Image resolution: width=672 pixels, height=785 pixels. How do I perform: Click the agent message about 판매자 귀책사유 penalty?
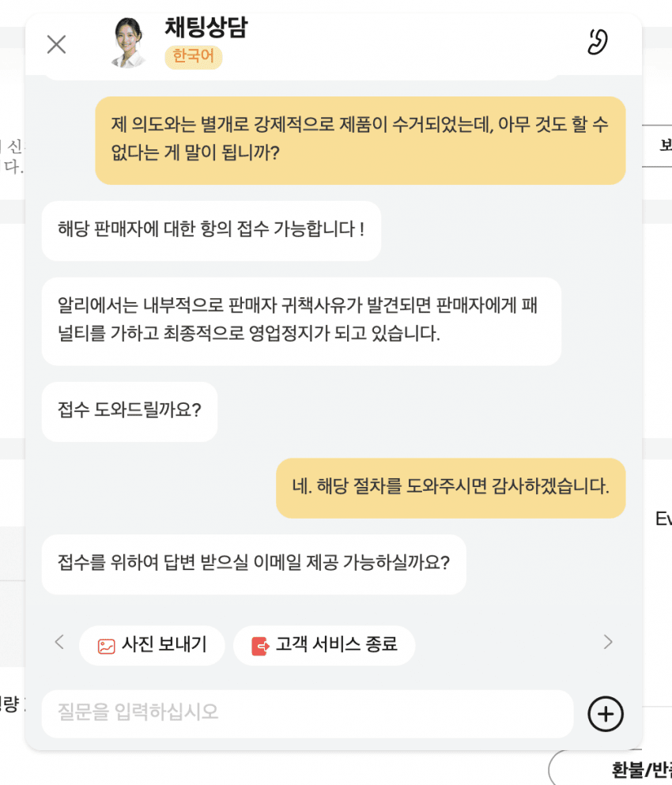tap(301, 321)
